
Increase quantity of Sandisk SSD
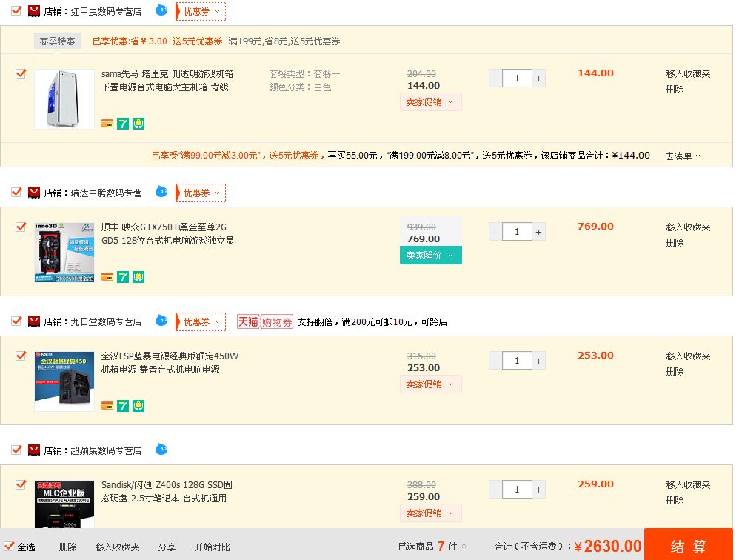coord(538,490)
